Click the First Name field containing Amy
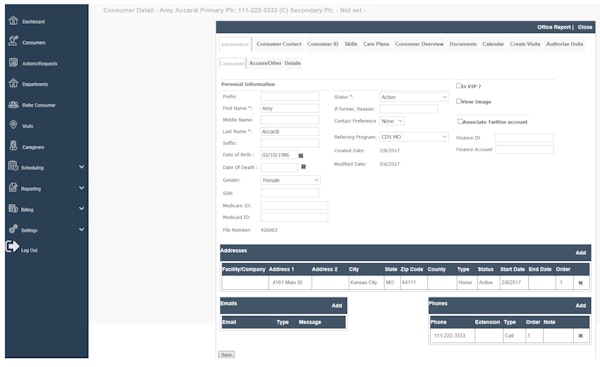This screenshot has height=367, width=600. 290,108
